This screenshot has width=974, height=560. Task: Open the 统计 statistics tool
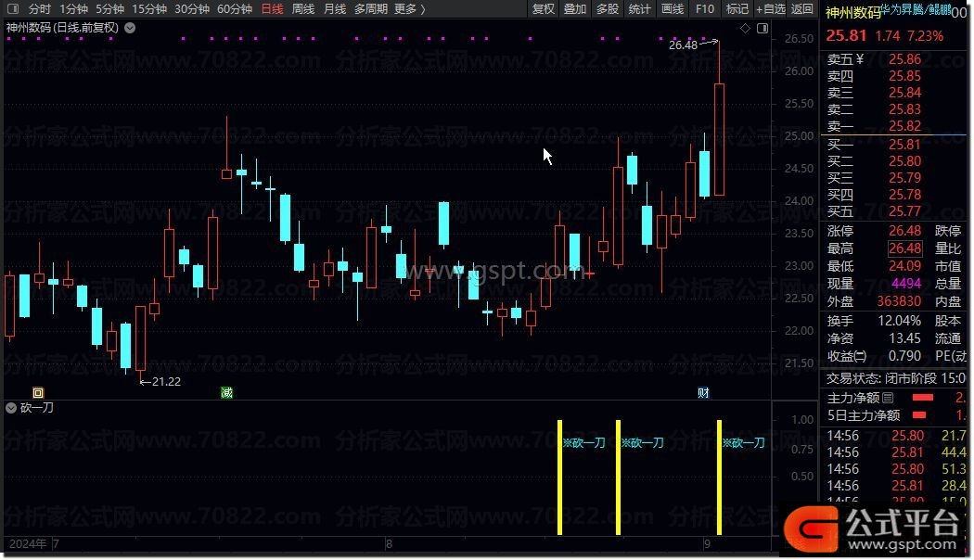[x=639, y=8]
